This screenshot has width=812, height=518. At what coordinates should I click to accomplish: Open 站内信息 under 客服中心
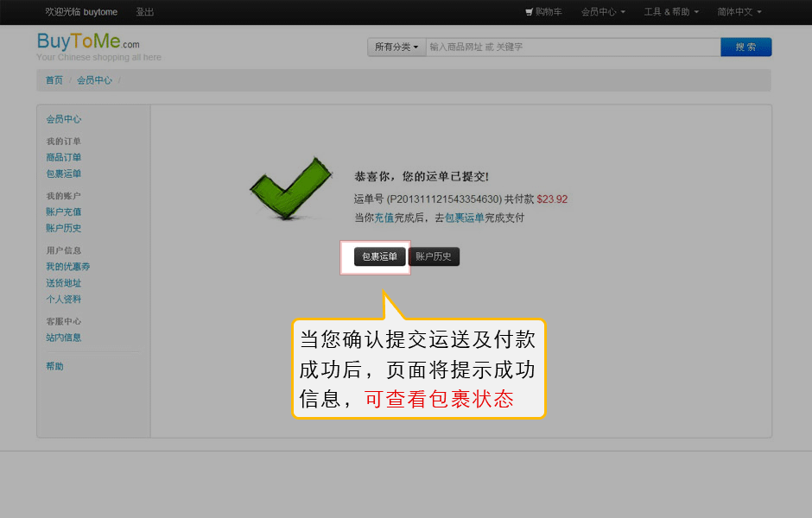[x=64, y=338]
